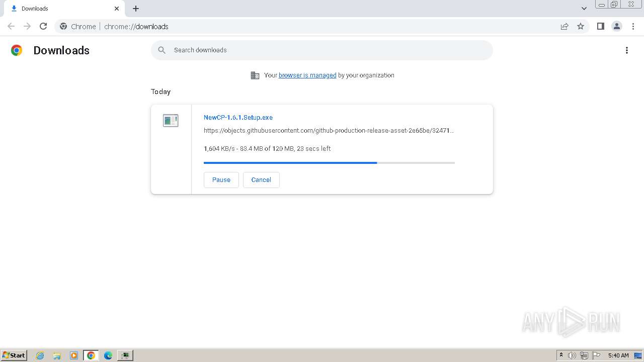Open Microsoft Edge from the taskbar
The image size is (644, 362).
coord(108,355)
